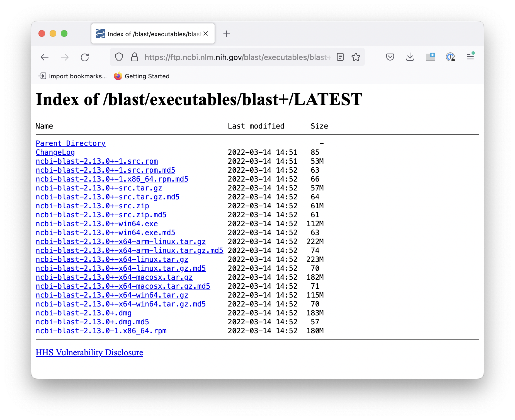Open the Getting Started bookmark
This screenshot has height=420, width=515.
pos(142,76)
